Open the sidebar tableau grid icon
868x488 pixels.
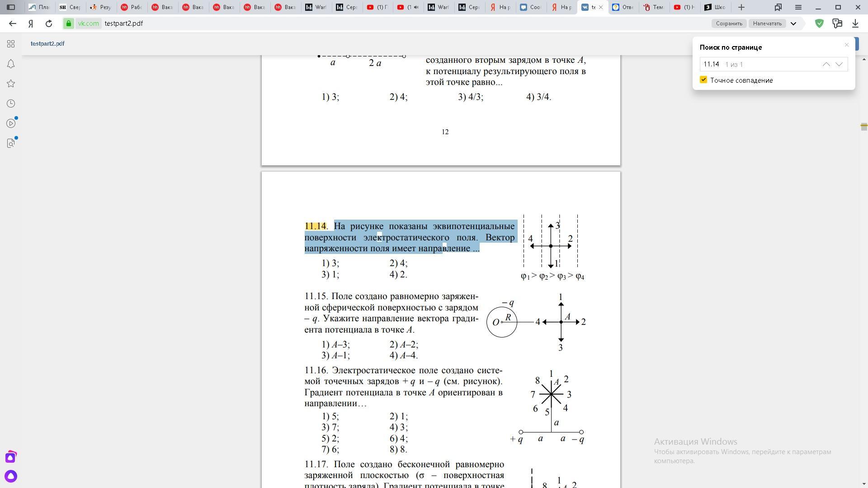[11, 44]
